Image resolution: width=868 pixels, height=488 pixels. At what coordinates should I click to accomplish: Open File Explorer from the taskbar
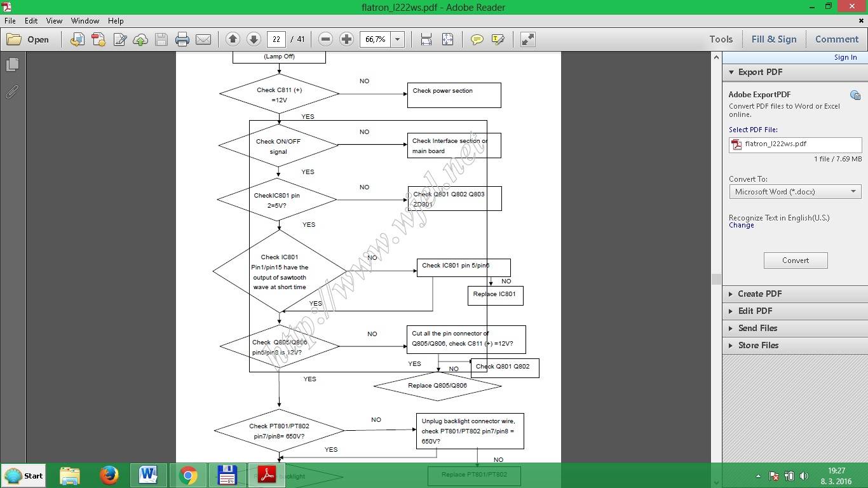click(x=70, y=475)
